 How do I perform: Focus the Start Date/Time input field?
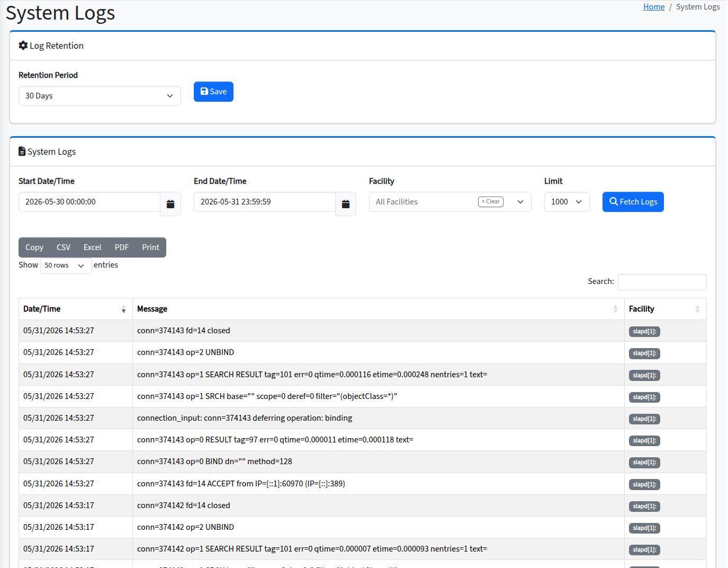click(89, 202)
